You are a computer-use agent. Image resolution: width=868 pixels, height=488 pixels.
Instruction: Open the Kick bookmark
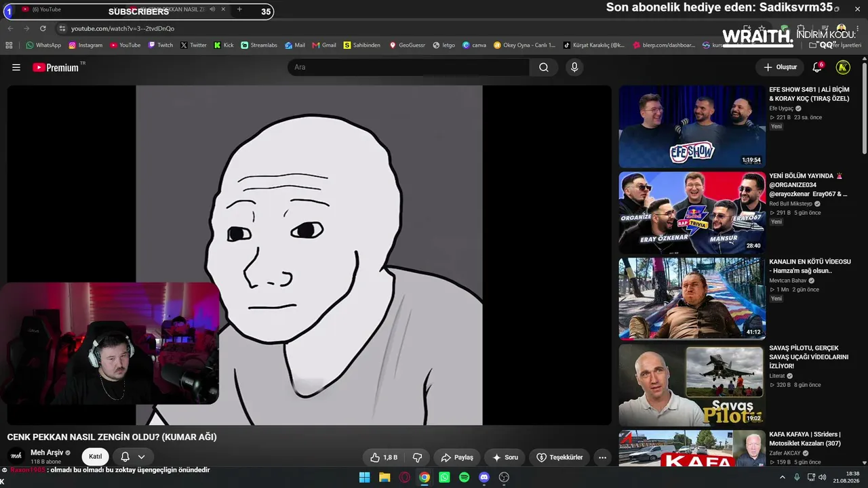click(224, 45)
